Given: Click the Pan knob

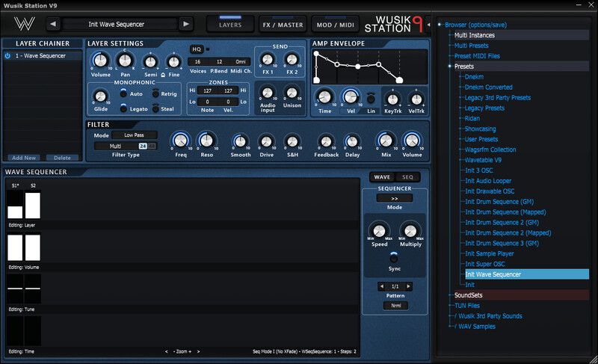Looking at the screenshot, I should [x=125, y=61].
